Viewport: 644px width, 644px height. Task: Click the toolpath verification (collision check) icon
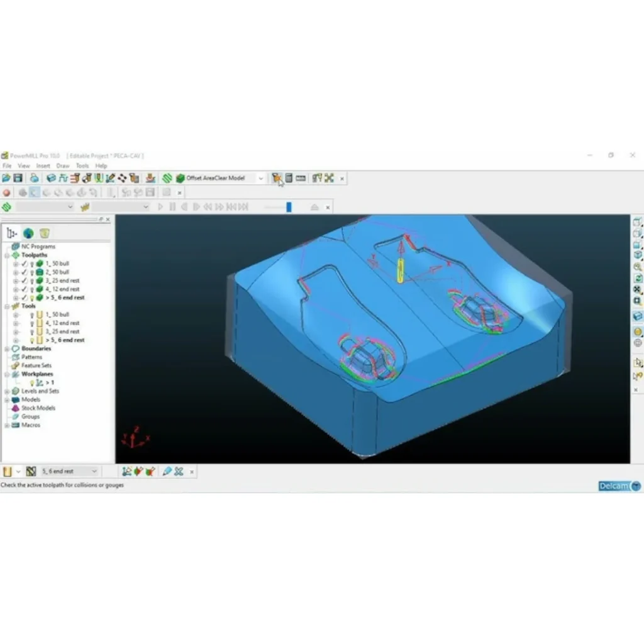point(277,178)
